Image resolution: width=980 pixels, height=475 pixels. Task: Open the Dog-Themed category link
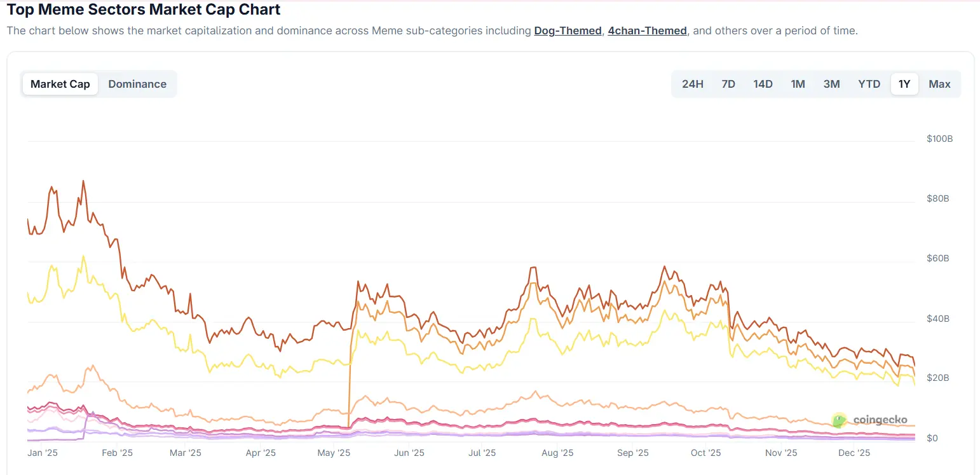coord(568,31)
